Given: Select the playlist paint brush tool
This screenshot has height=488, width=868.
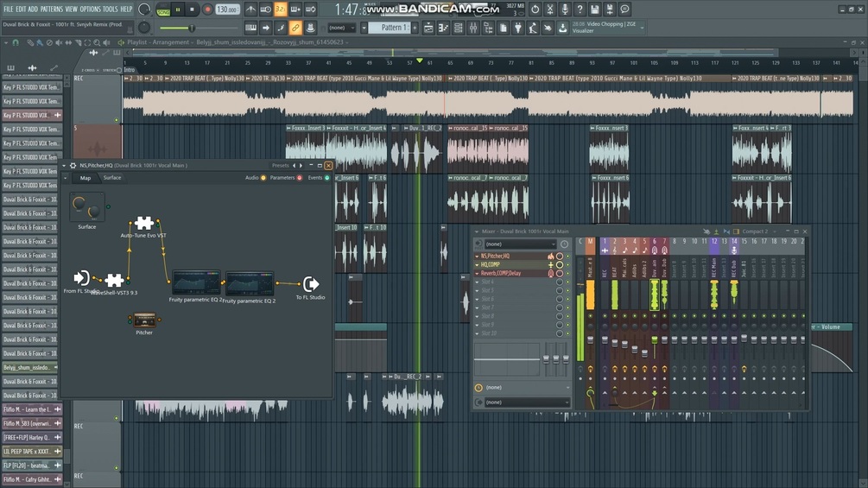Looking at the screenshot, I should point(39,42).
